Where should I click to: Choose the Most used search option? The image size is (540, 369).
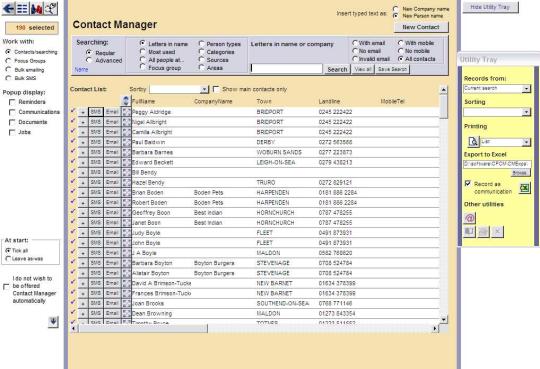click(143, 52)
